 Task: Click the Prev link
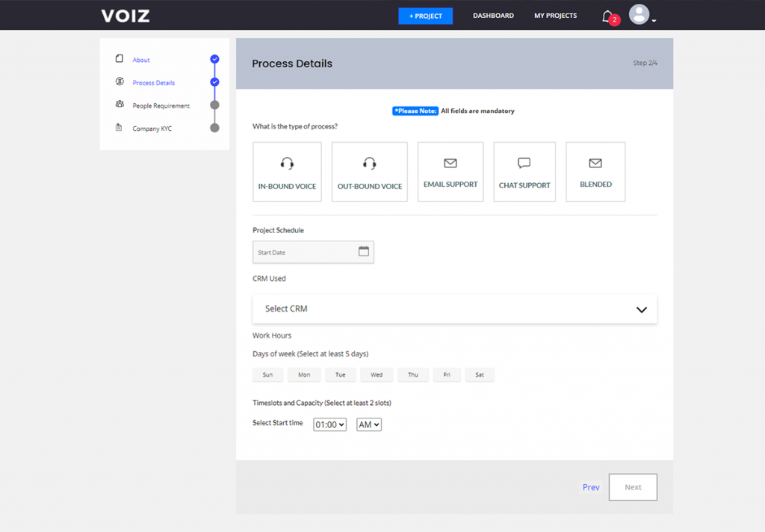[591, 487]
